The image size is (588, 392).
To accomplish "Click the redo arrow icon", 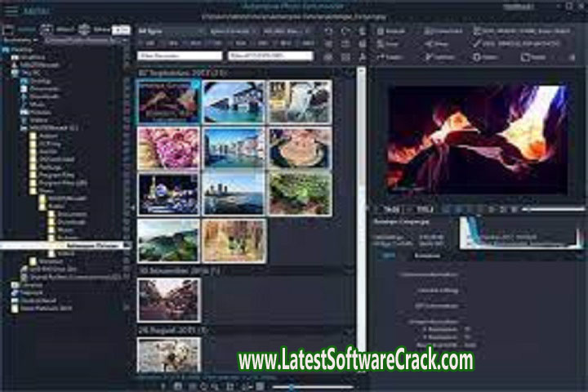I will [344, 31].
